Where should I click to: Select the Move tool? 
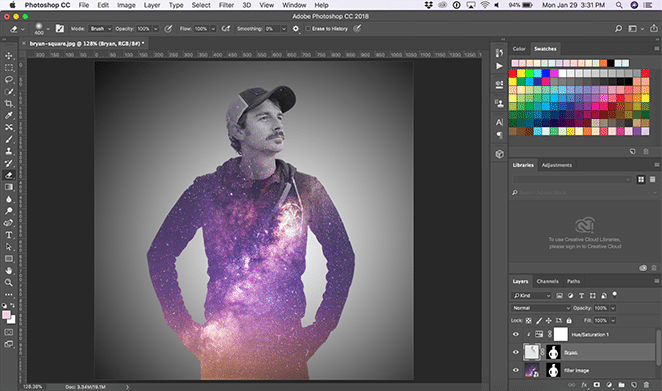[x=8, y=56]
